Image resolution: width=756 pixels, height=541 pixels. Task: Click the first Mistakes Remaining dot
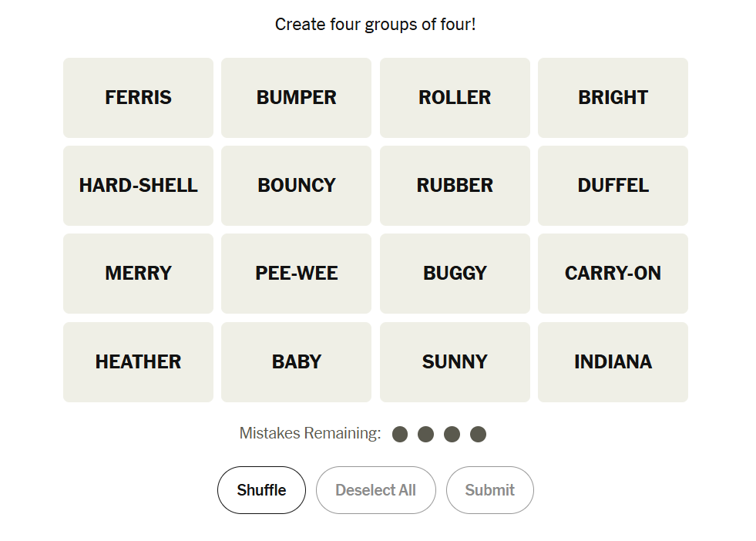point(400,435)
